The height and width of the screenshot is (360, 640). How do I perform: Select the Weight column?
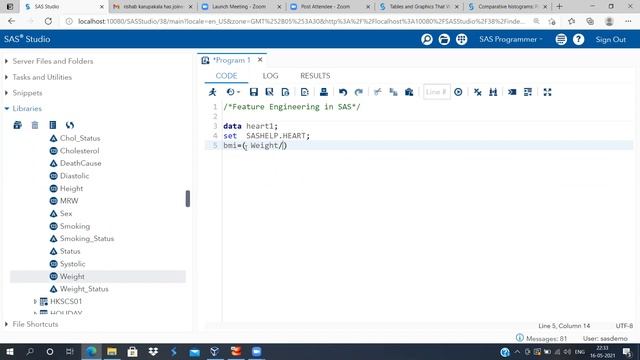click(x=72, y=276)
